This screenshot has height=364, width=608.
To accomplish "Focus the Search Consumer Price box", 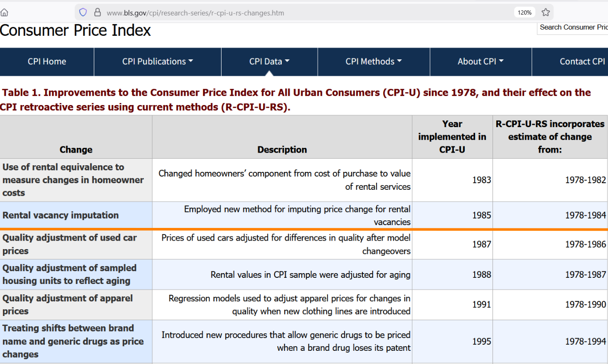I will click(573, 27).
